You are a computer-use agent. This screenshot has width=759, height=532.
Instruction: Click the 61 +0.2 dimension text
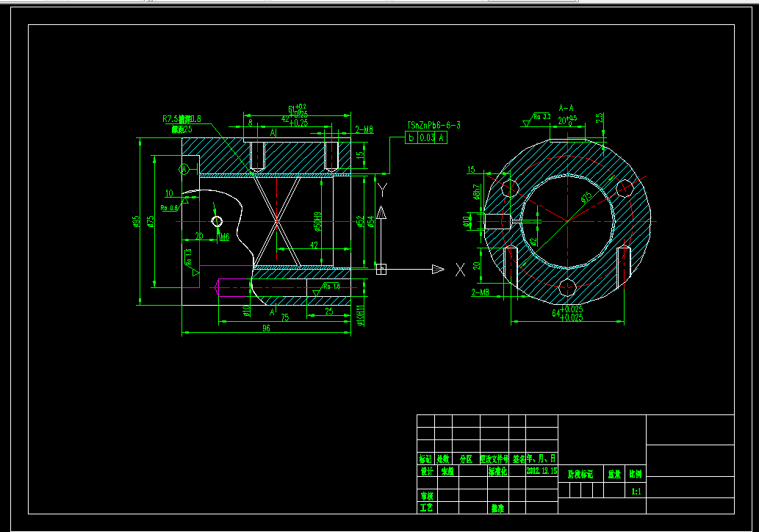point(298,108)
